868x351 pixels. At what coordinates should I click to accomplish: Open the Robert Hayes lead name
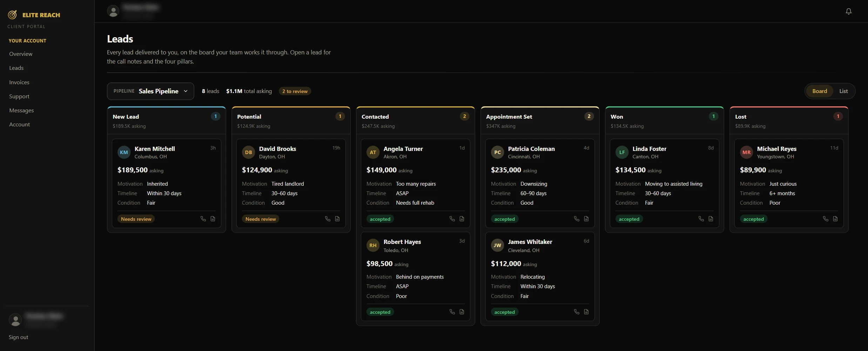coord(402,242)
